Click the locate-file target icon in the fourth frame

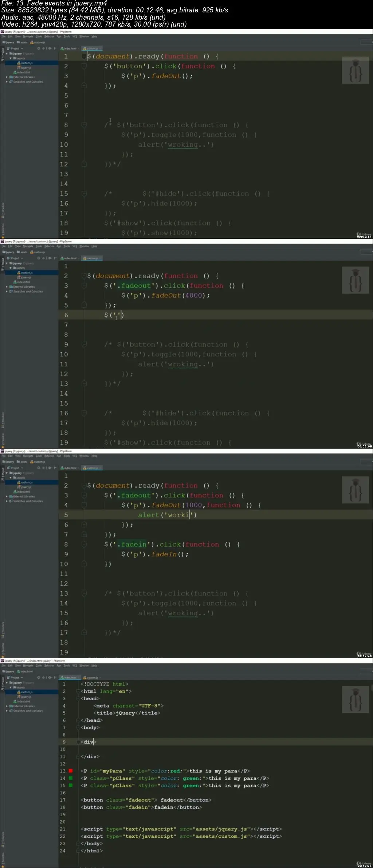tap(39, 678)
